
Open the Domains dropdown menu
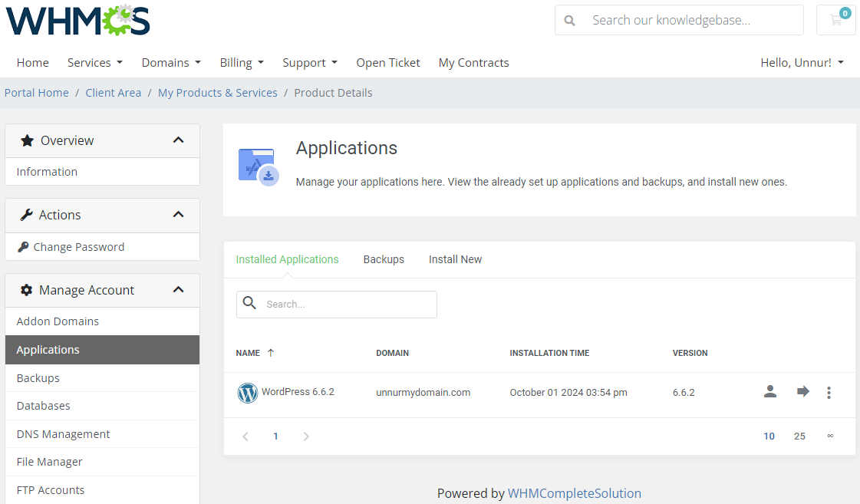coord(171,63)
